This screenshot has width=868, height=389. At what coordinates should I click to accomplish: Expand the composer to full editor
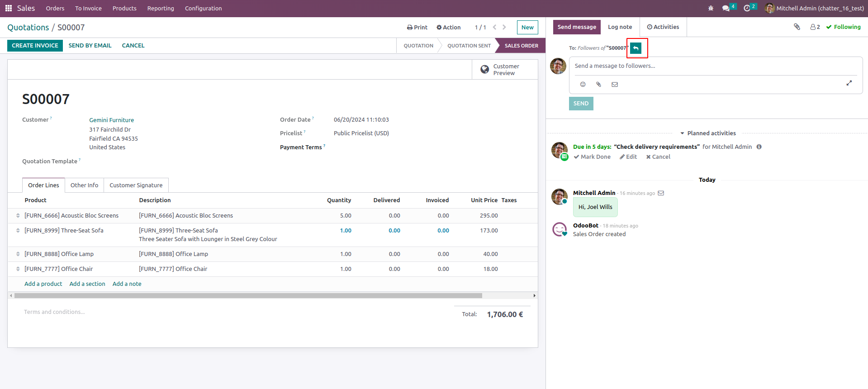coord(849,83)
